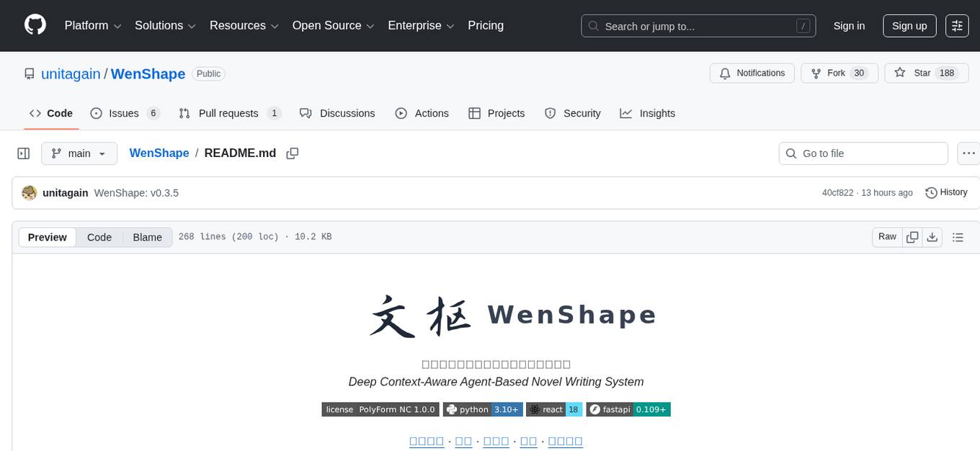Open the more file options ellipsis menu

[968, 153]
